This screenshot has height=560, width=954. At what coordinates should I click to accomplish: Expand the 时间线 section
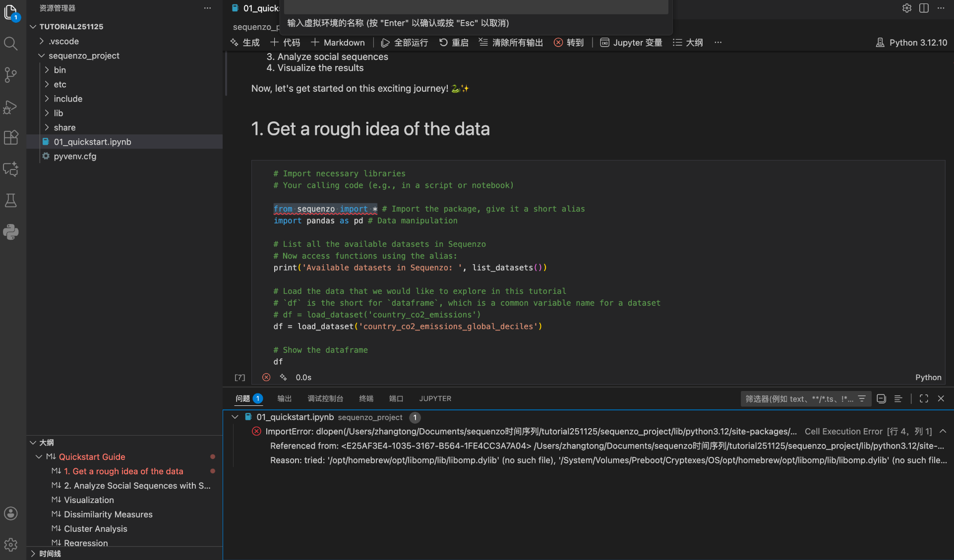[x=50, y=554]
